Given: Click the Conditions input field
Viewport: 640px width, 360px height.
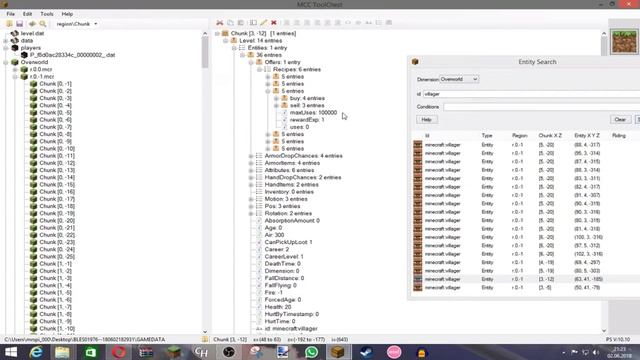Looking at the screenshot, I should (541, 107).
